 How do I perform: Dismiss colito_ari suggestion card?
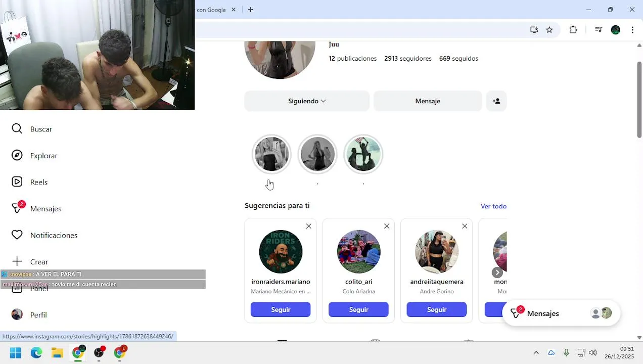(x=387, y=226)
